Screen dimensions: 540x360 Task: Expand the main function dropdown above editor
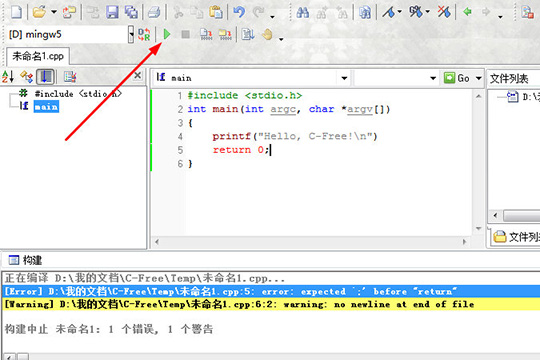pos(344,78)
